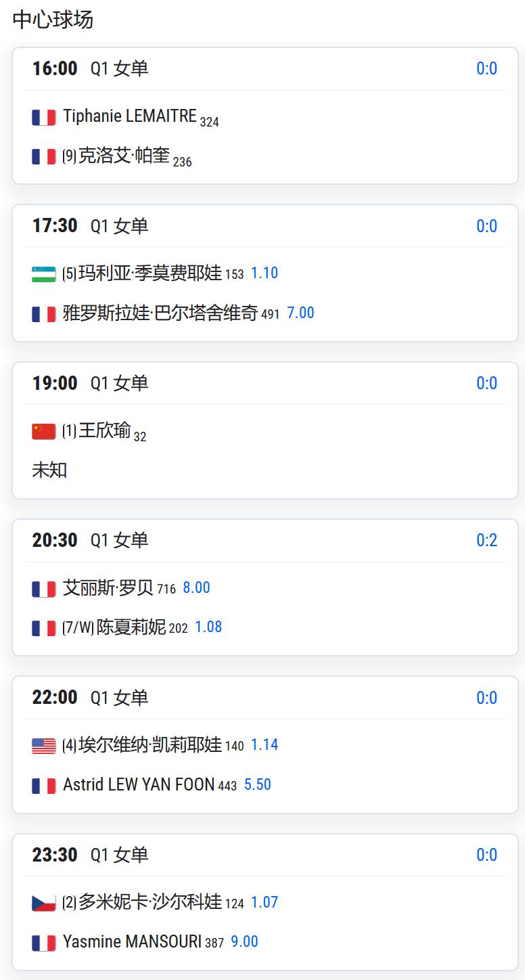Image resolution: width=525 pixels, height=980 pixels.
Task: Open player profile of 王欣瑜
Action: 104,430
